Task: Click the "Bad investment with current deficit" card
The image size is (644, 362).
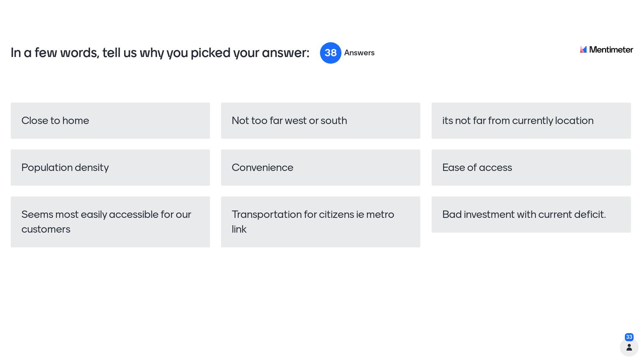Action: tap(531, 215)
